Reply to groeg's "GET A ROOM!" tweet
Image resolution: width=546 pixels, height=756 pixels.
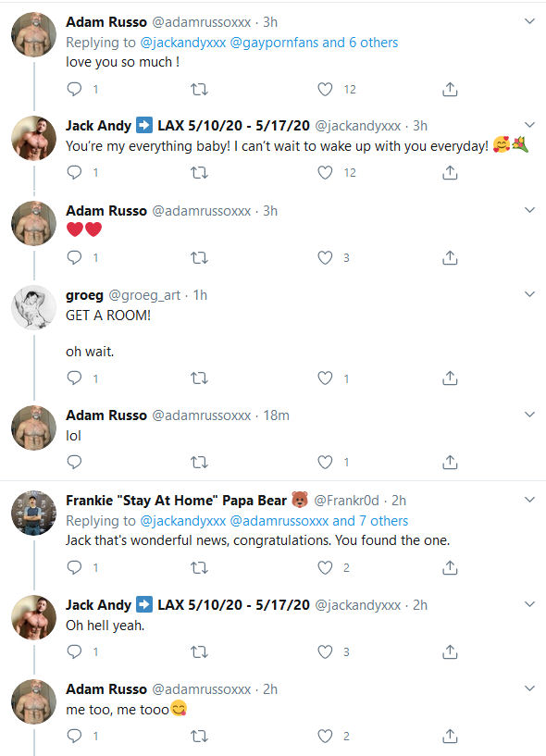point(74,378)
